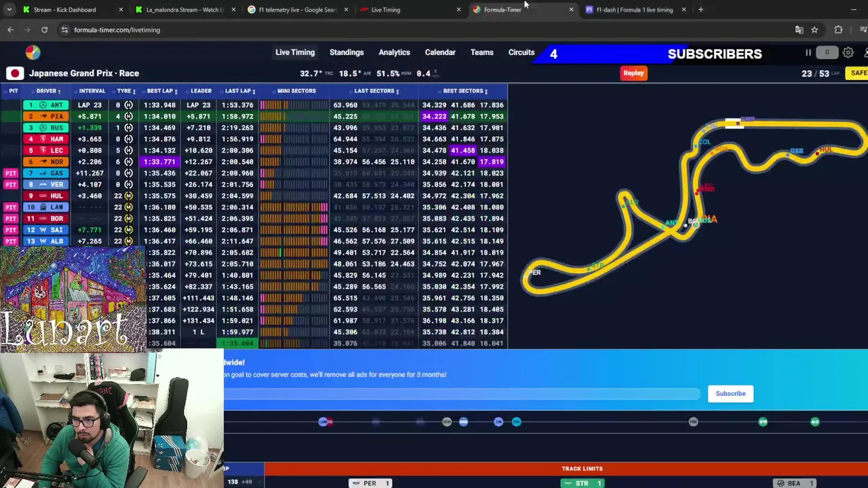The height and width of the screenshot is (488, 868).
Task: Click the PER marker on track map
Action: click(x=535, y=272)
